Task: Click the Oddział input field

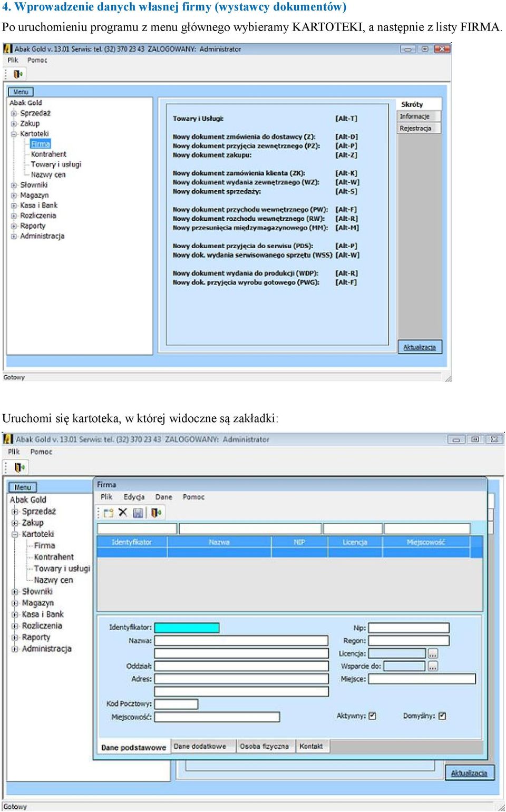Action: point(241,666)
